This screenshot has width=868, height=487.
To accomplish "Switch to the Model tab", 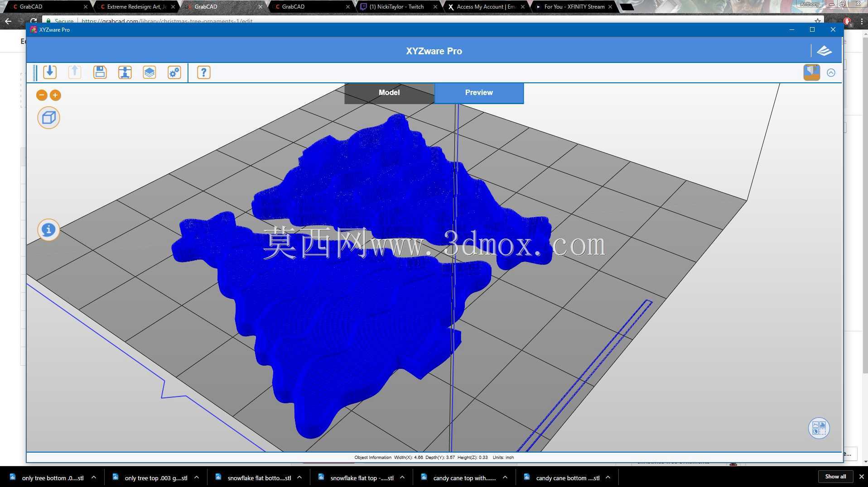I will [x=389, y=93].
